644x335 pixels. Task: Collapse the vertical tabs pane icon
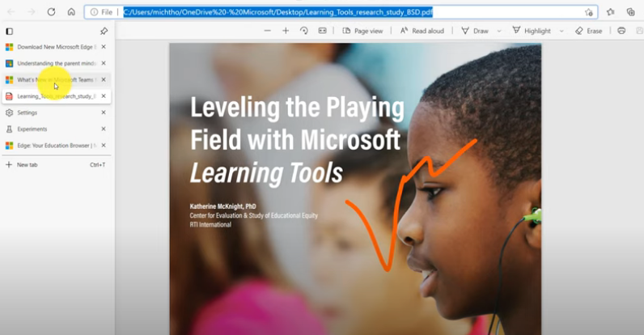pos(9,32)
